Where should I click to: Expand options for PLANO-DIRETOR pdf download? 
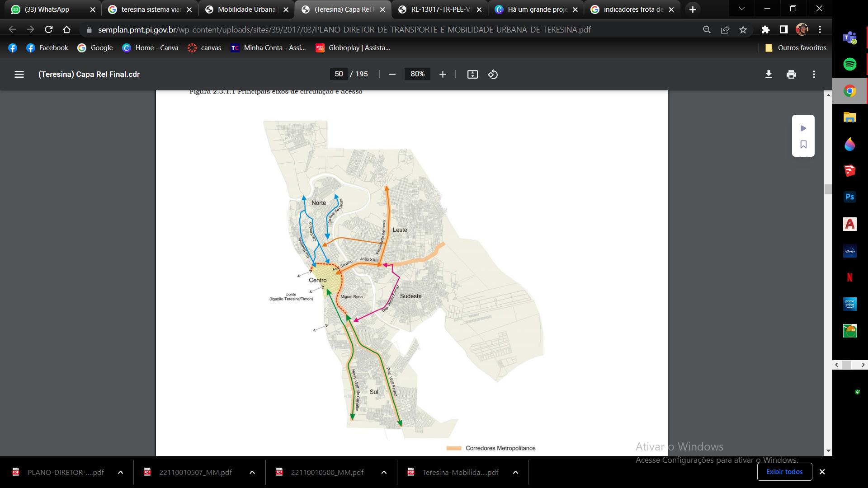click(120, 472)
